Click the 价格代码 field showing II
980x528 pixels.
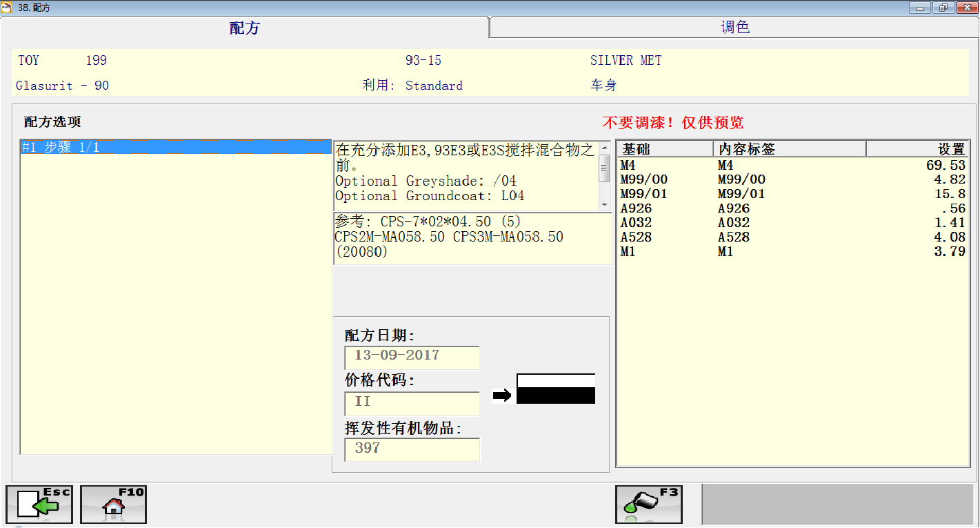point(412,403)
